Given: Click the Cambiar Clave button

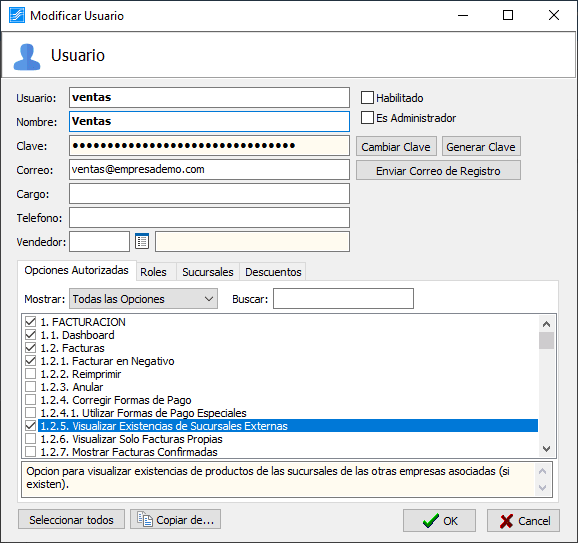Looking at the screenshot, I should 396,147.
